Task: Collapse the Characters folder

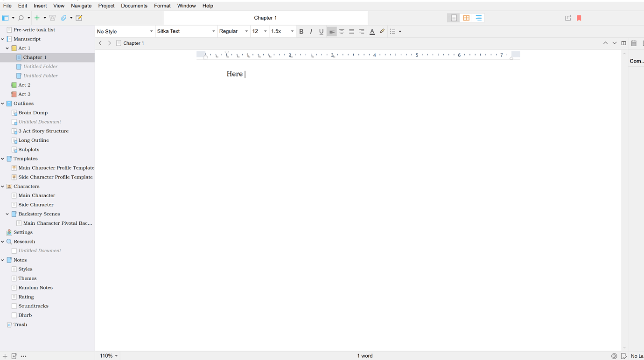Action: click(3, 186)
